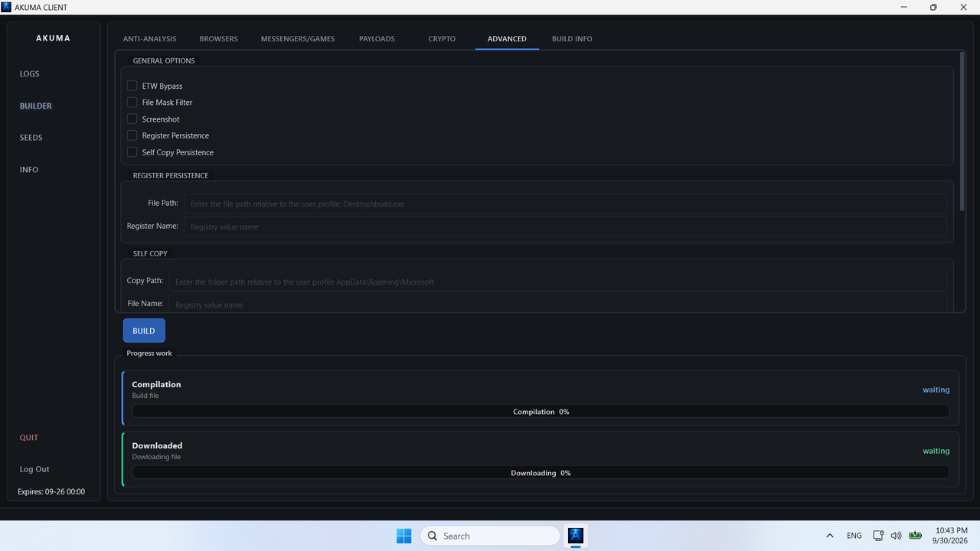Click Log Out in the sidebar
Screen dimensions: 980x551
(x=34, y=469)
